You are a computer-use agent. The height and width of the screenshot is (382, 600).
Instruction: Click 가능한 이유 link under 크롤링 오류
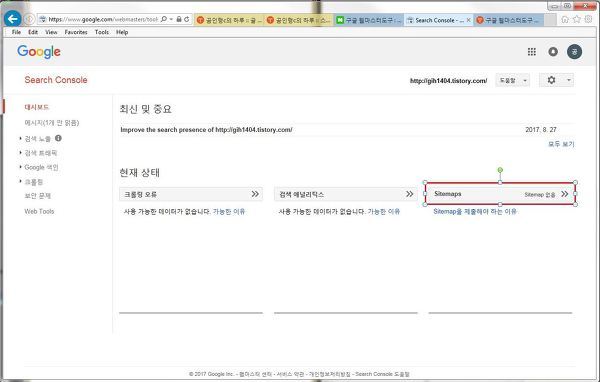tap(229, 211)
